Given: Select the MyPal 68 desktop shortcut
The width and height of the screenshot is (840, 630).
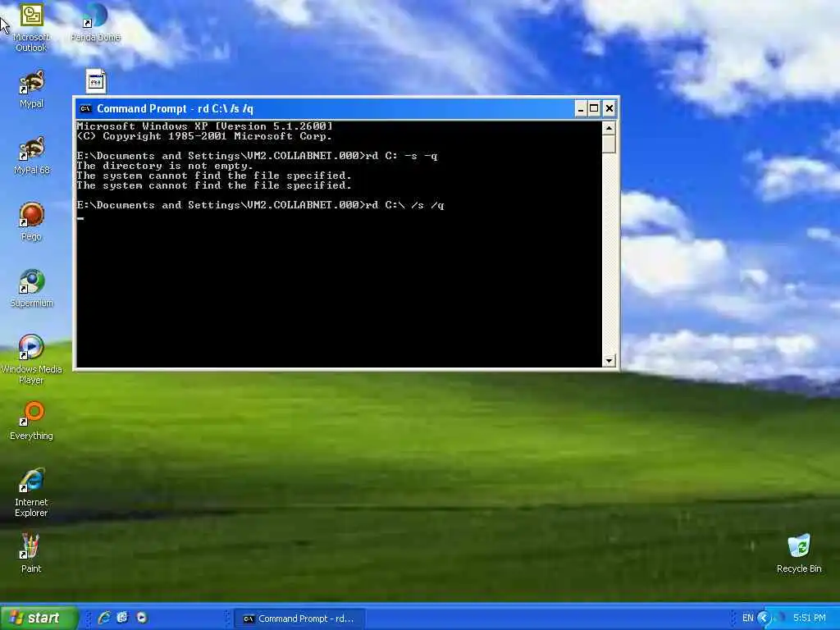Looking at the screenshot, I should click(31, 155).
